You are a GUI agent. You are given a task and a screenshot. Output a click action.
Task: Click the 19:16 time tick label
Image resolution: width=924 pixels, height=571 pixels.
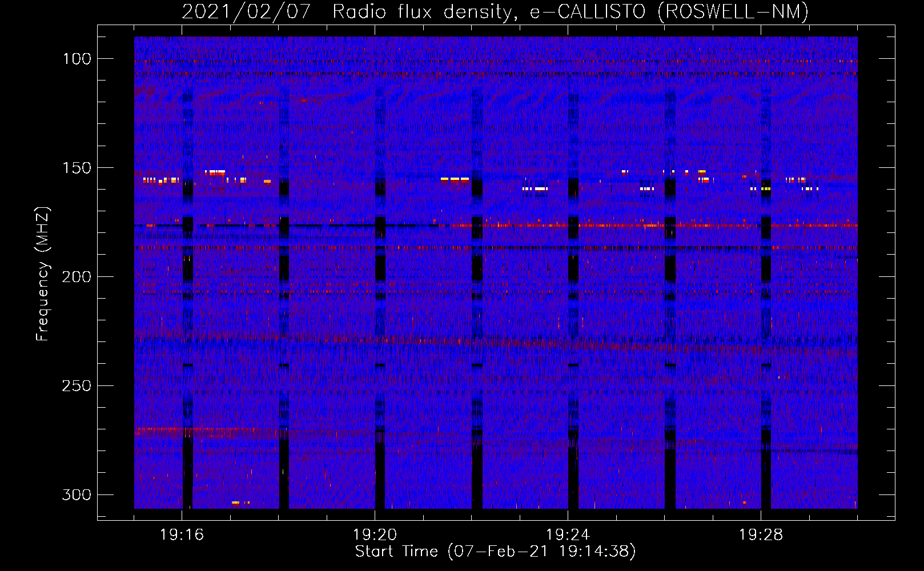(x=182, y=535)
